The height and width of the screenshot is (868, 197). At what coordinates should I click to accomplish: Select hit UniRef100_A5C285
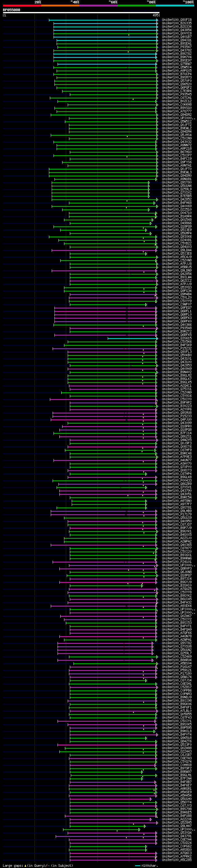click(176, 860)
